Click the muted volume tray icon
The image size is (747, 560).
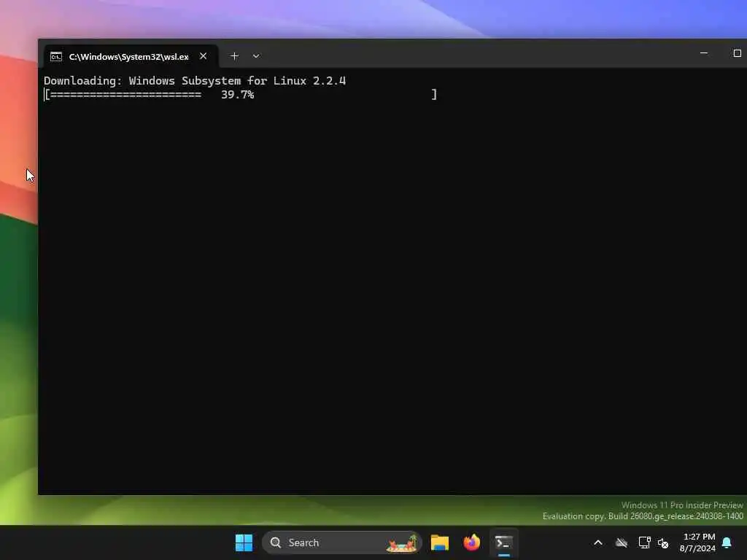tap(662, 542)
